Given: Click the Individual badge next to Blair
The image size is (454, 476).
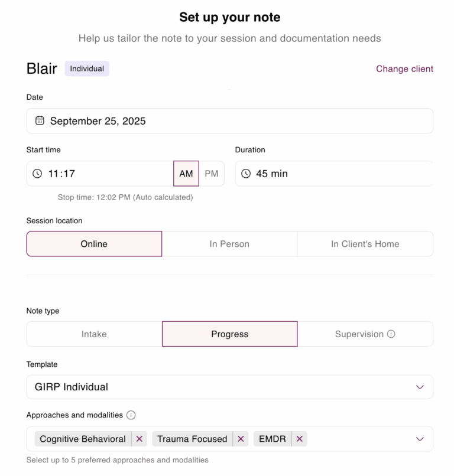Looking at the screenshot, I should [86, 69].
